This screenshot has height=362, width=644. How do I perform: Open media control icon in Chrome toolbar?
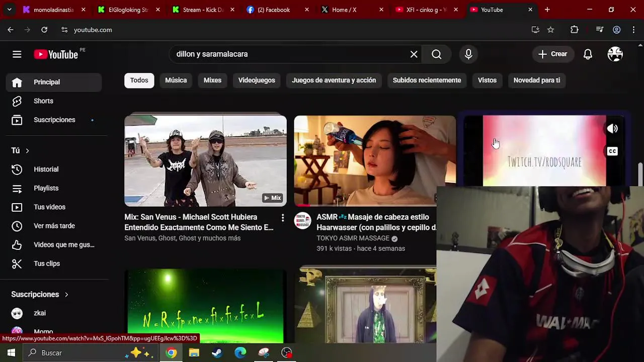(599, 30)
